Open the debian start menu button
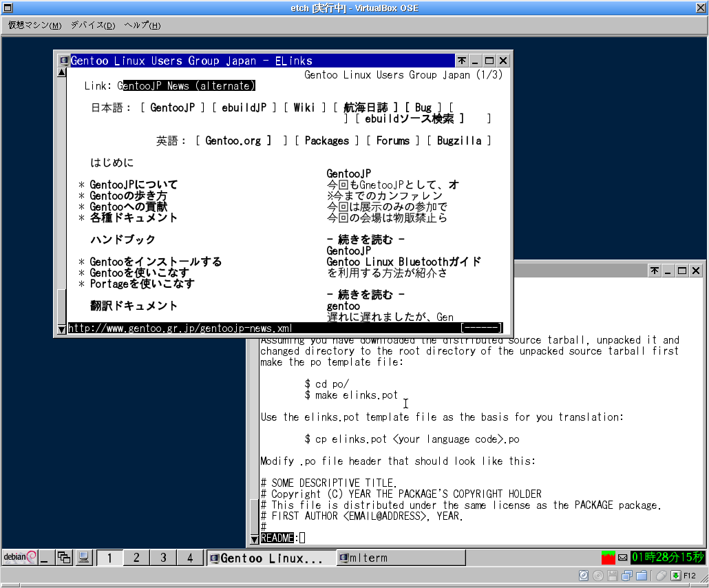Viewport: 709px width, 588px height. coord(19,557)
